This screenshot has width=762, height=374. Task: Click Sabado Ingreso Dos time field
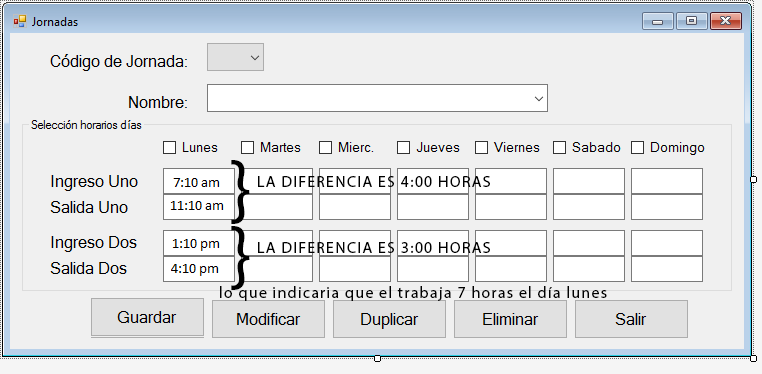coord(589,243)
